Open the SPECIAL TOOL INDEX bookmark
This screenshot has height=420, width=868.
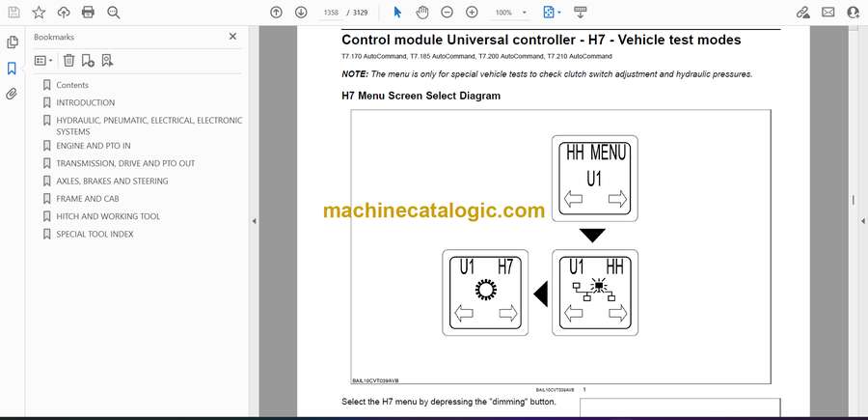[x=95, y=234]
